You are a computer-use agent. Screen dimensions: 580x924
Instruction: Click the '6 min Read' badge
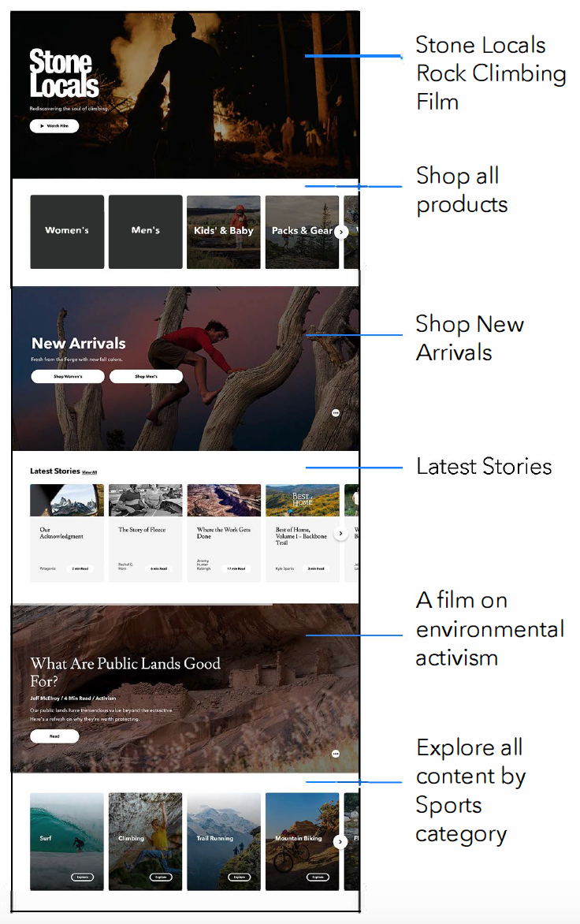coord(158,568)
